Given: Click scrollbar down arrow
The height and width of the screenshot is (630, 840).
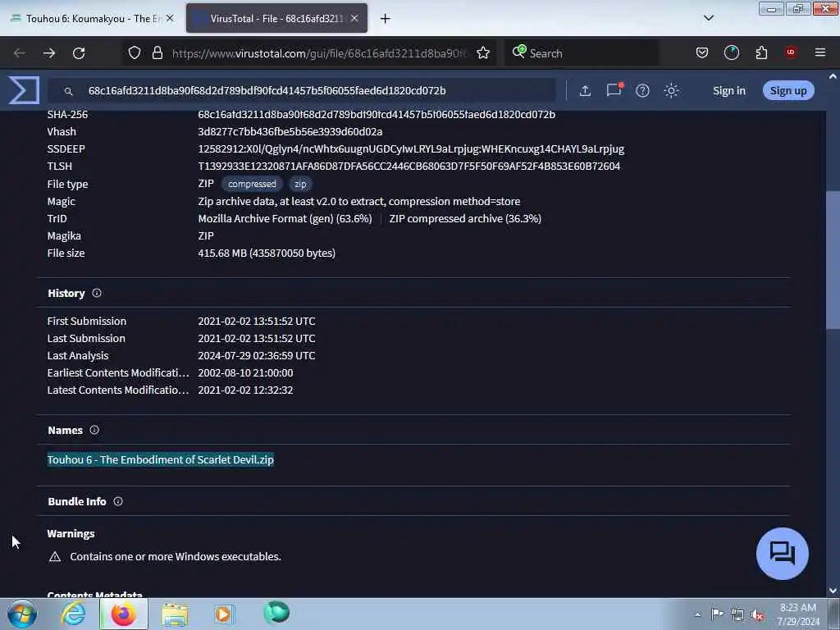Looking at the screenshot, I should (833, 591).
